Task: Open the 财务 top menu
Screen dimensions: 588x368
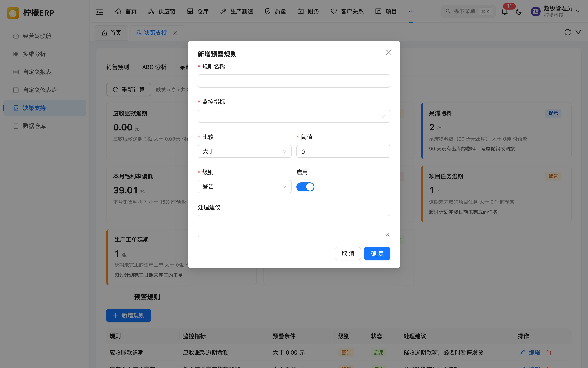Action: 308,11
